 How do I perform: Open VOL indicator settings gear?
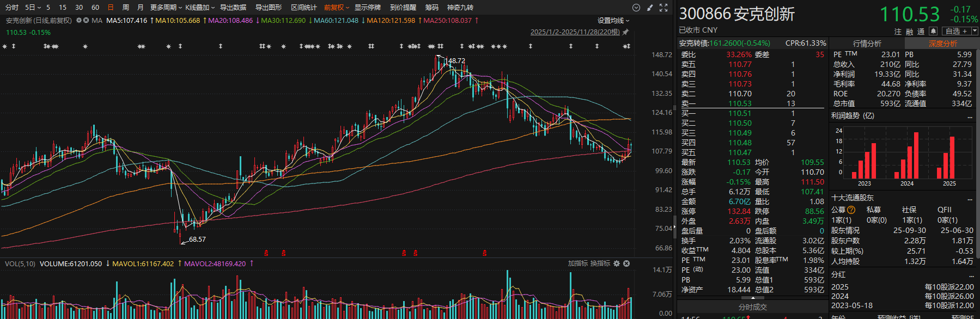(x=617, y=263)
